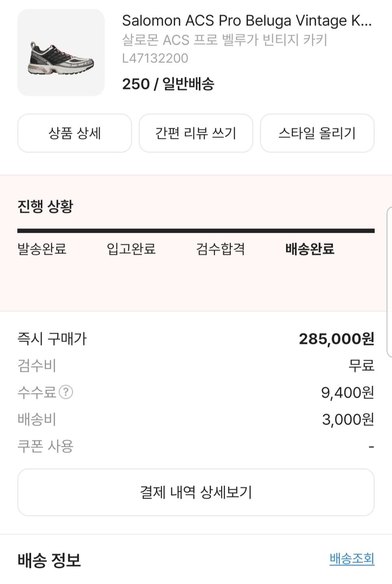392x584 pixels.
Task: Tap the Korean product name 살로몬 ACS 프로
Action: point(225,40)
